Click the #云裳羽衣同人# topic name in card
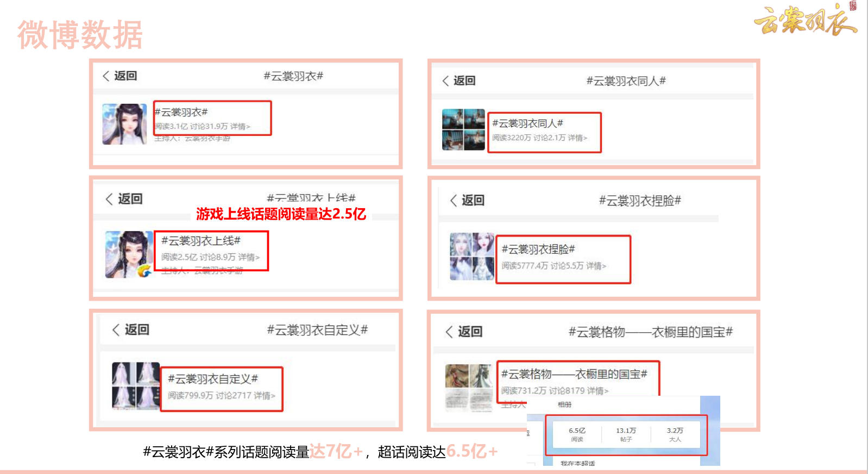Screen dimensions: 868x474 click(527, 123)
